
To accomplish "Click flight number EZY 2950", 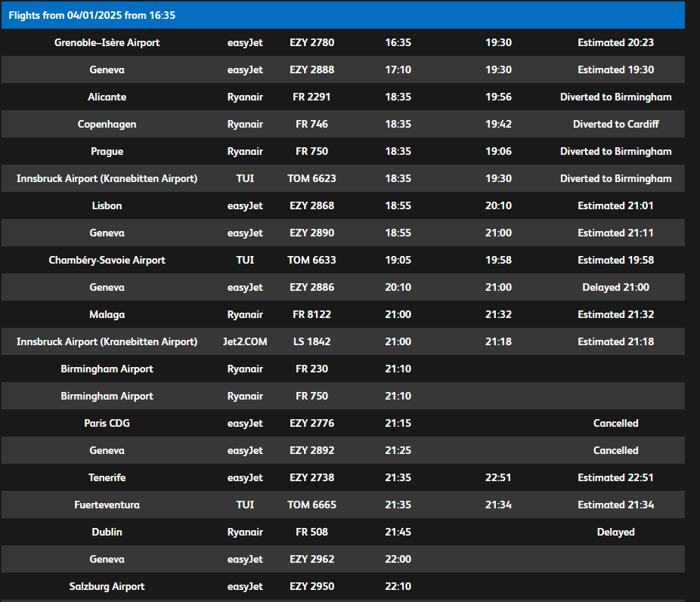I will [311, 586].
